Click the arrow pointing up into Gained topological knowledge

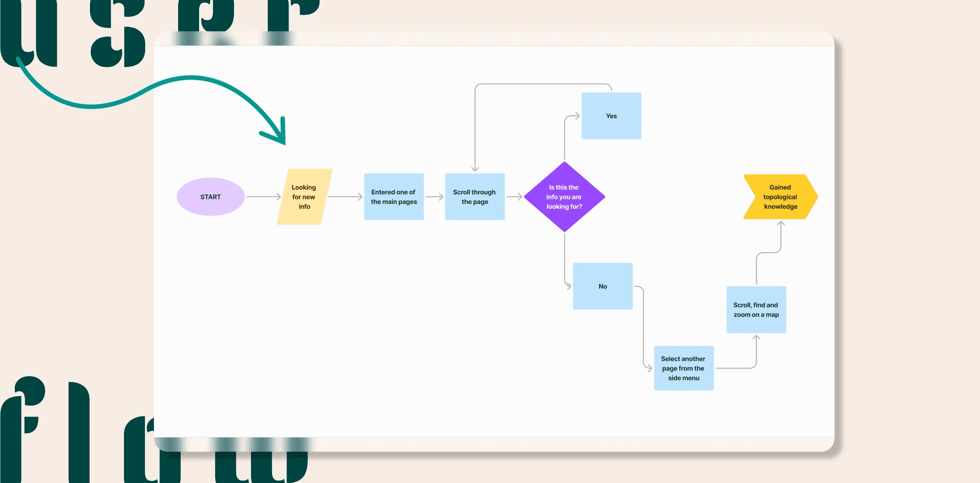[781, 225]
